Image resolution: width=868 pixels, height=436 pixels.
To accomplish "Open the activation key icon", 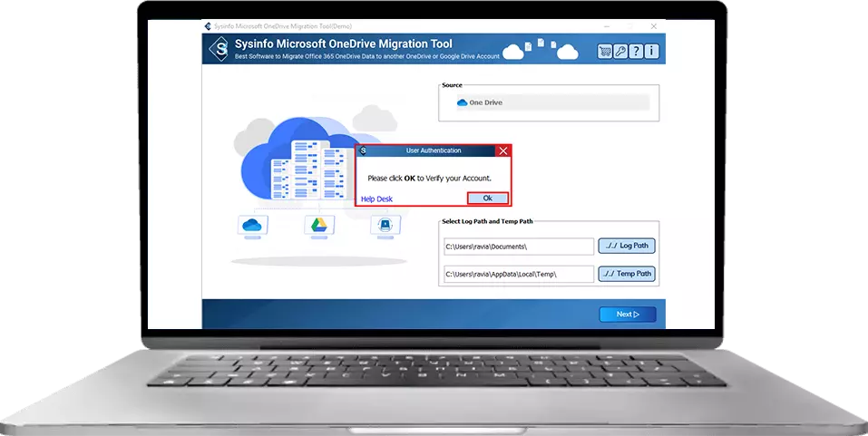I will [620, 52].
